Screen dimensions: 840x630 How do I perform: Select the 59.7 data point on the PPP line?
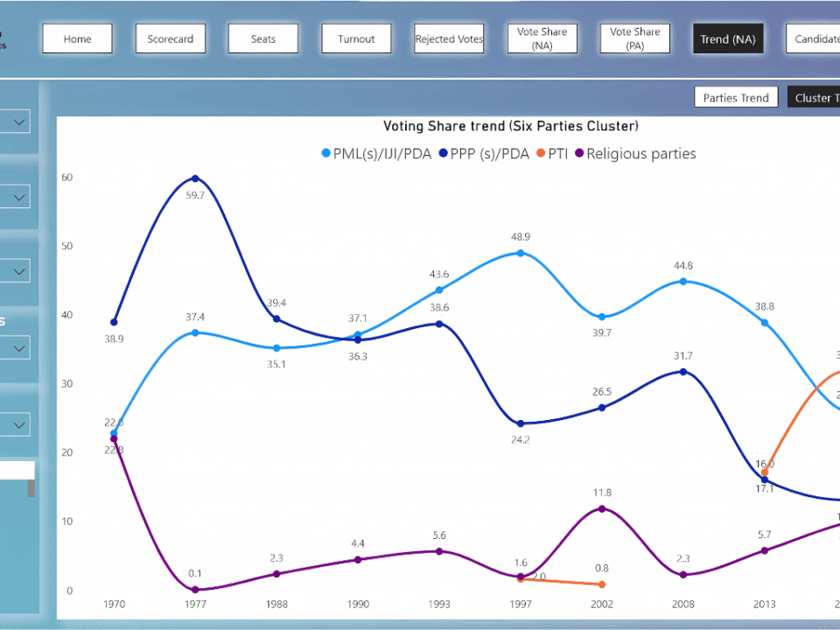click(195, 179)
